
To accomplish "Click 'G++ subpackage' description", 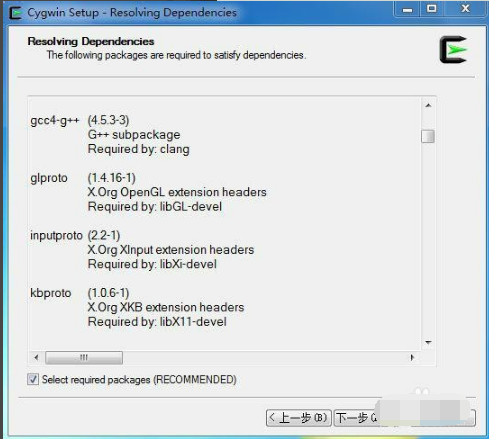I will [134, 135].
